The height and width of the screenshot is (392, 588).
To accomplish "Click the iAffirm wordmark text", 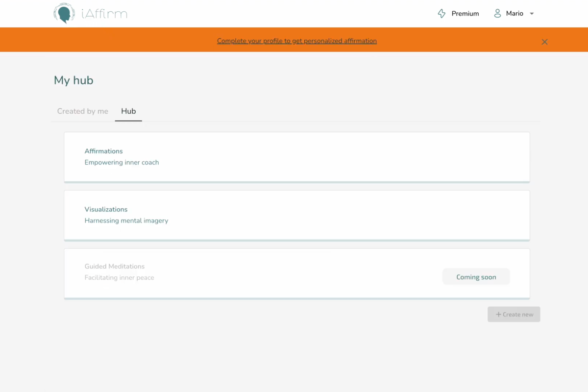I will coord(104,14).
